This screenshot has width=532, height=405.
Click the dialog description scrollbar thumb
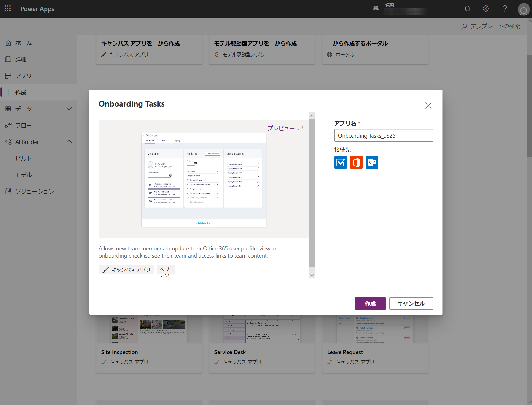(312, 193)
